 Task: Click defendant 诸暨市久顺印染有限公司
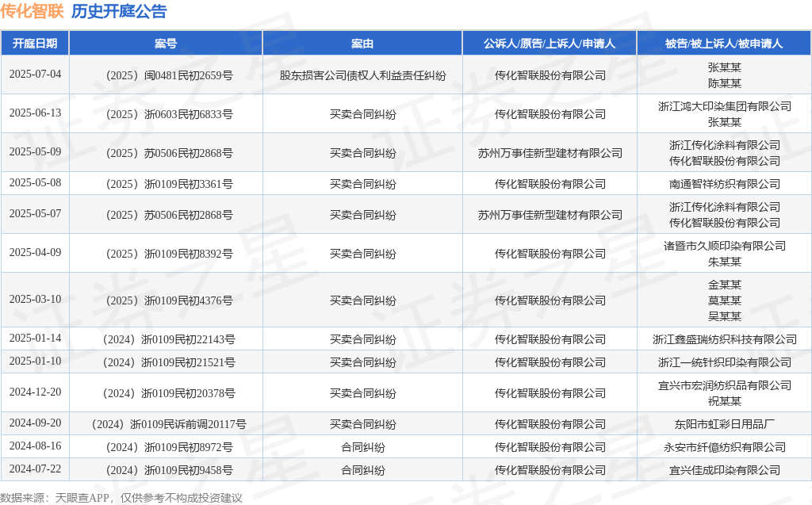click(725, 246)
